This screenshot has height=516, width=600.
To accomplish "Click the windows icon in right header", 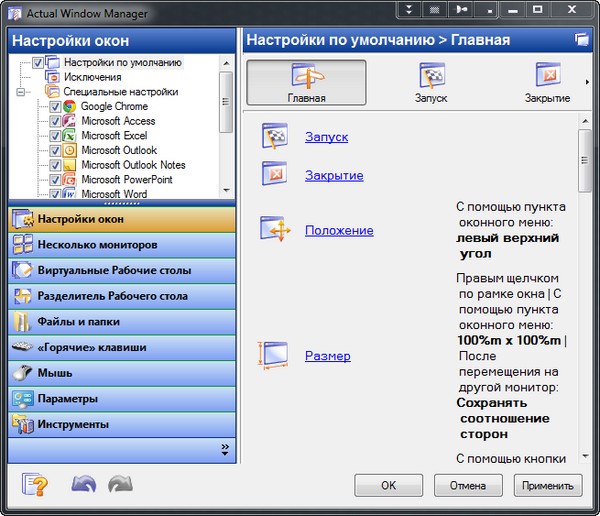I will tap(582, 39).
